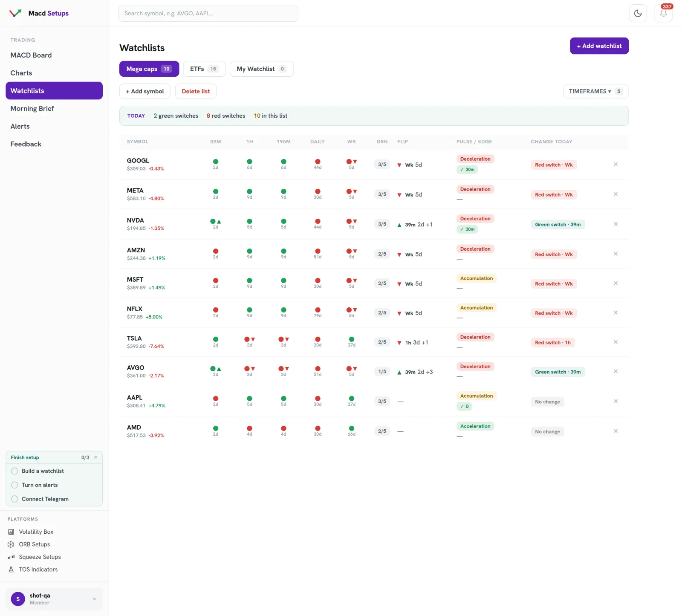The image size is (682, 616).
Task: Click the Add watchlist button
Action: click(599, 46)
